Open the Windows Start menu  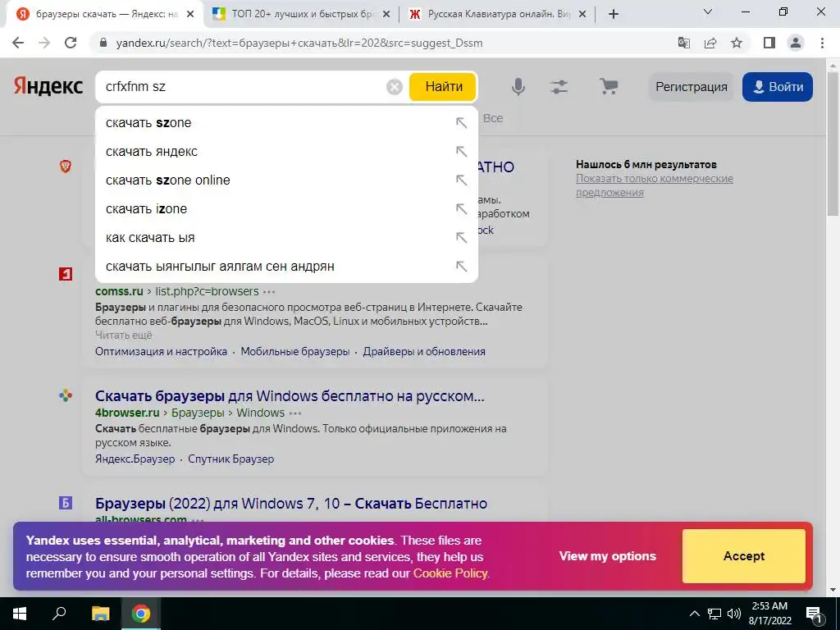pyautogui.click(x=20, y=614)
